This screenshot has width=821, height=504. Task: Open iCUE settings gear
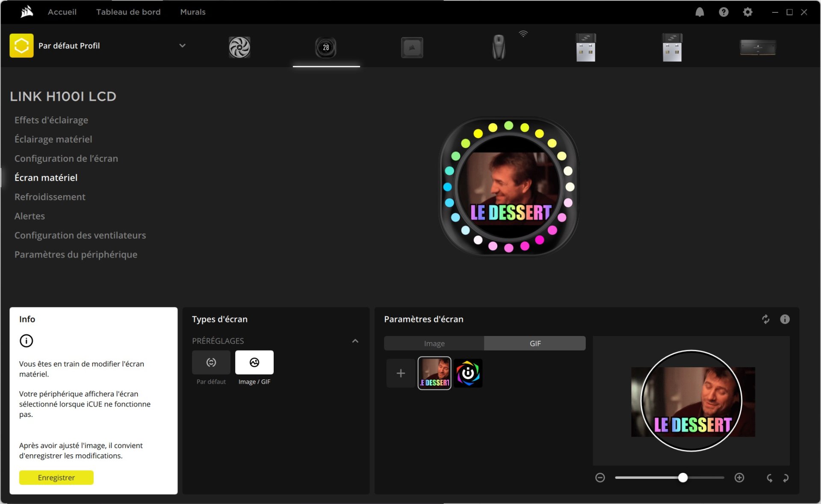(x=747, y=12)
